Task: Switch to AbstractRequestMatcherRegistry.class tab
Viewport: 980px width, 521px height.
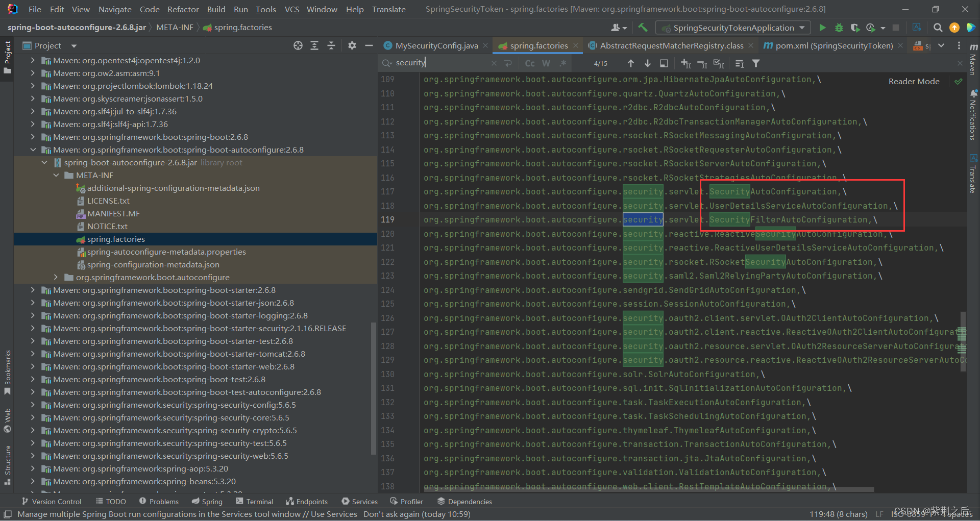Action: click(670, 45)
